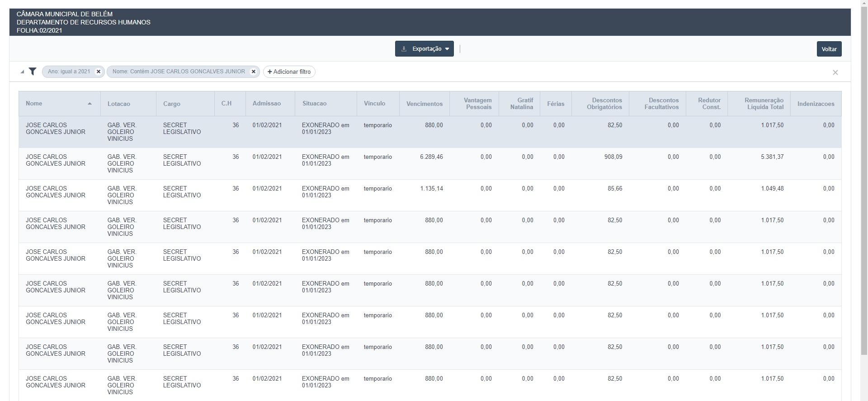Collapse filter panel using small triangle
This screenshot has width=868, height=401.
pos(22,72)
